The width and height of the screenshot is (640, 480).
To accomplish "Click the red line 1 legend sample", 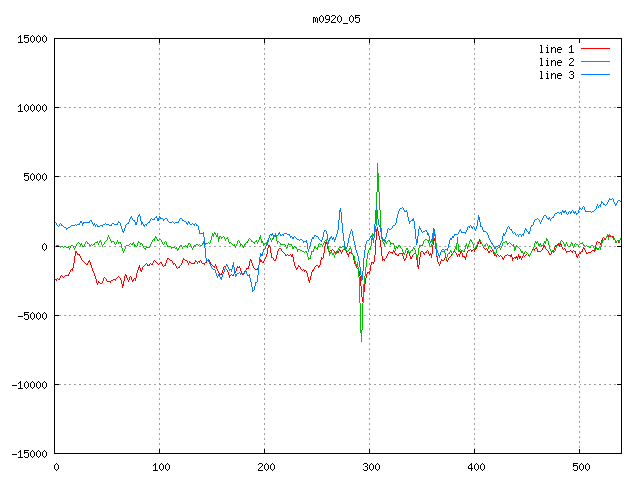I will click(596, 49).
